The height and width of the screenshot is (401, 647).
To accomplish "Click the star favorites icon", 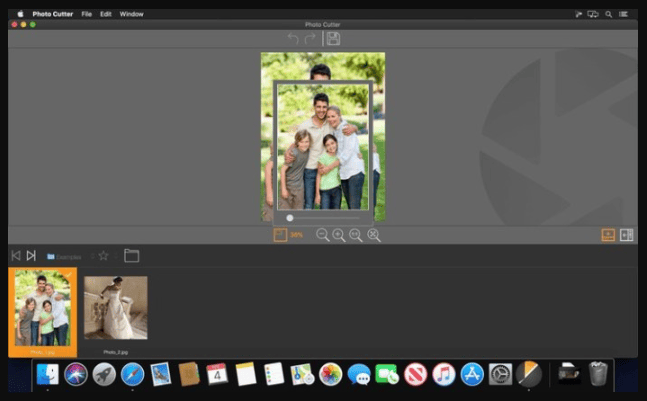I will tap(103, 256).
